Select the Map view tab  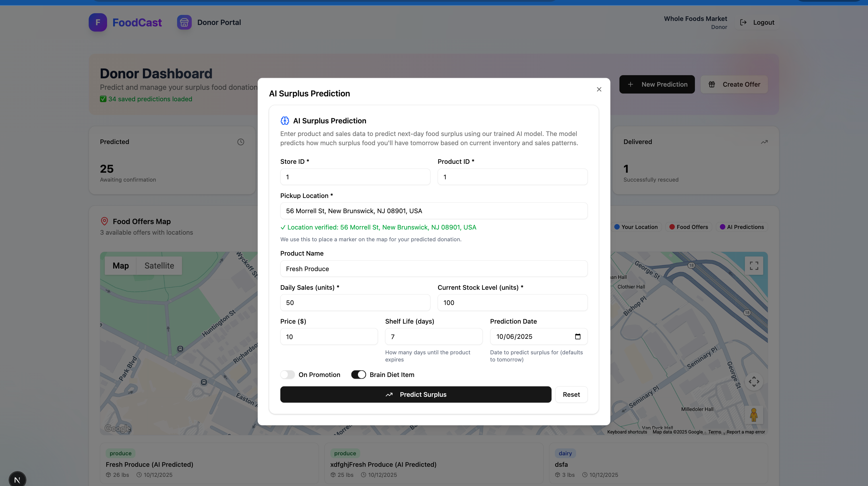(x=121, y=266)
